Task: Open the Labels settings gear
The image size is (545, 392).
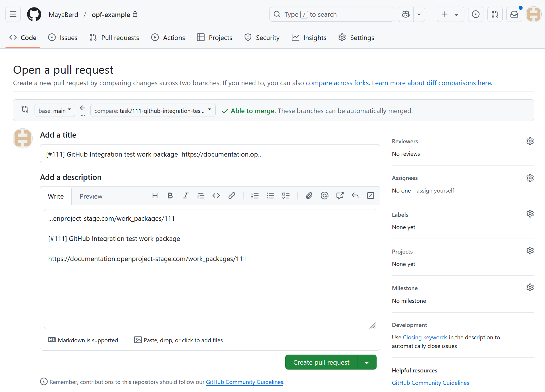Action: click(x=530, y=213)
